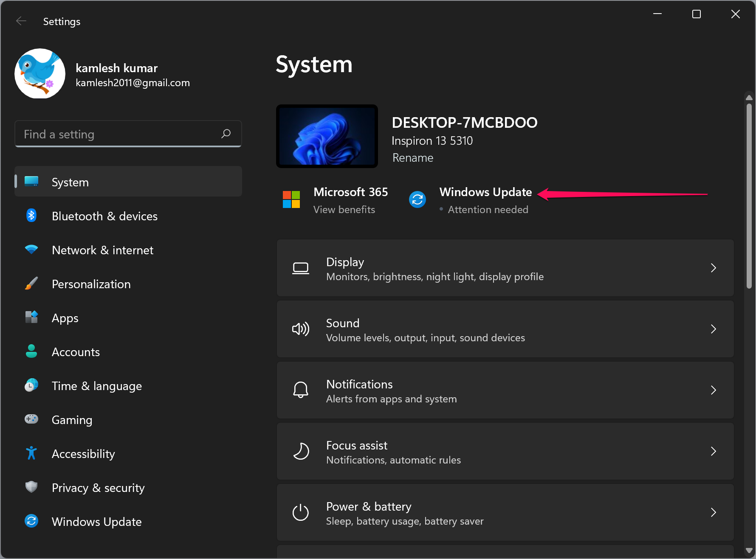756x559 pixels.
Task: Click the Accounts person icon
Action: click(31, 351)
